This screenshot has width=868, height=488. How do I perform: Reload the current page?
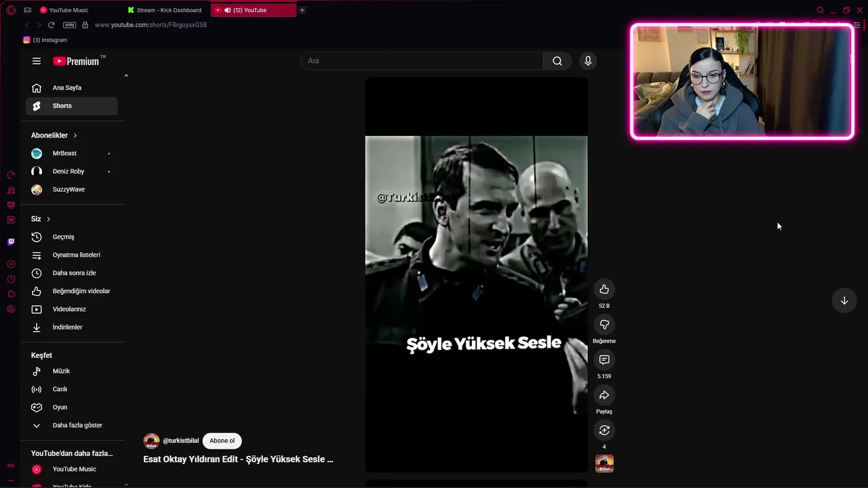click(51, 25)
